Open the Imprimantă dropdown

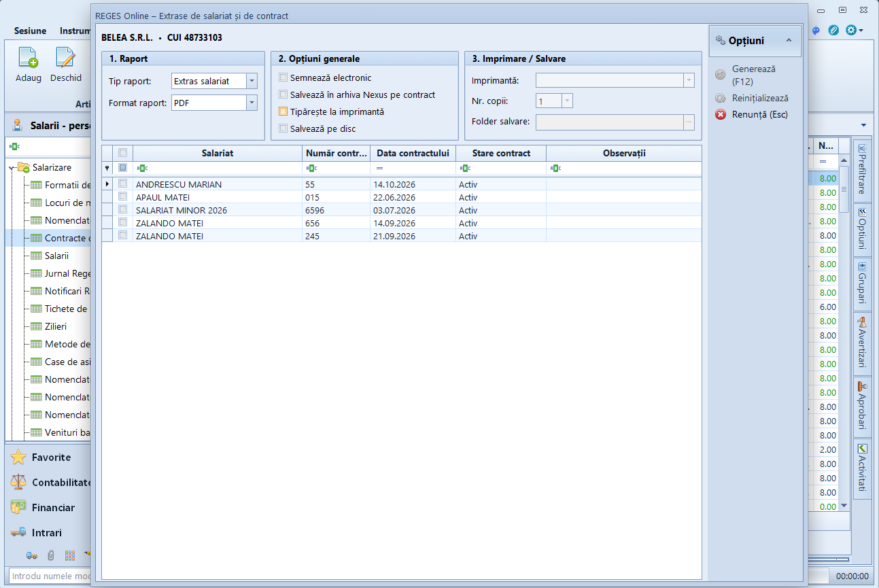point(689,81)
